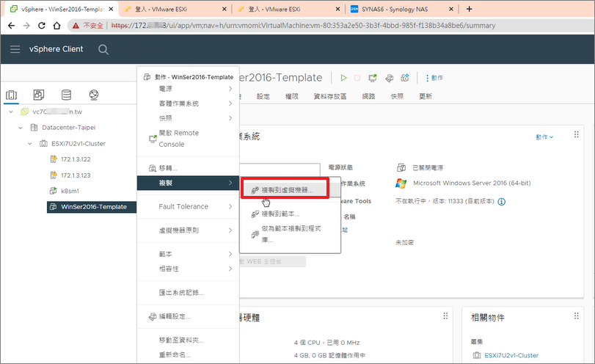
Task: Switch to VMs and Templates inventory view
Action: (39, 95)
